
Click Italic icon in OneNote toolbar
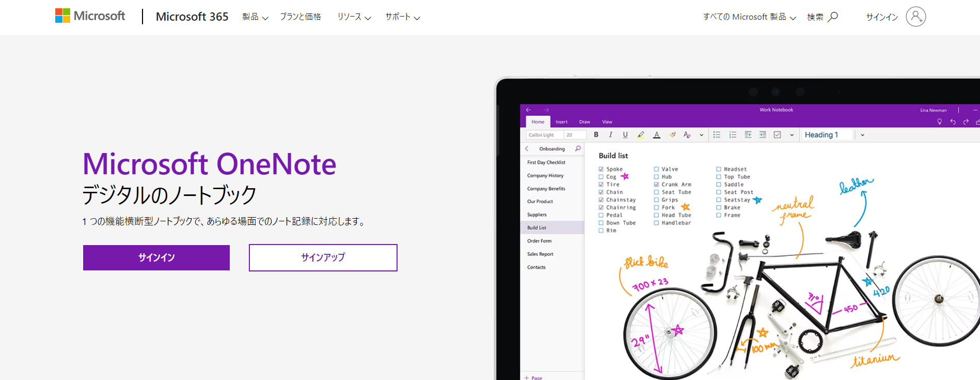coord(610,134)
